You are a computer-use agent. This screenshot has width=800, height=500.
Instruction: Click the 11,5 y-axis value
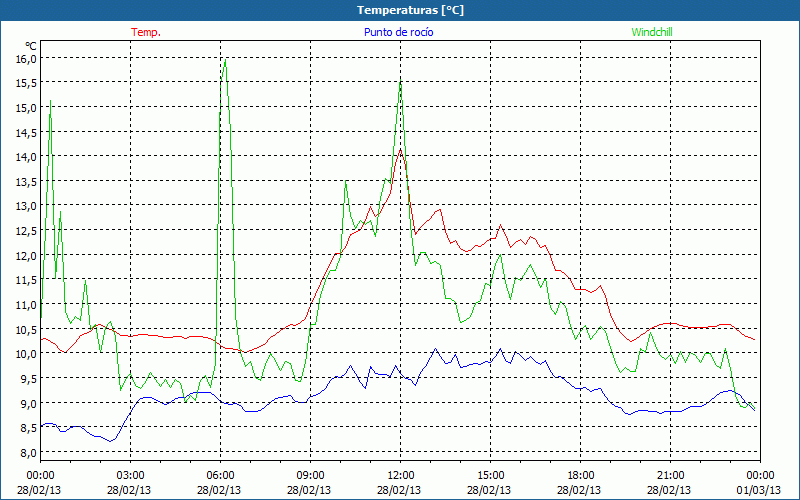27,280
